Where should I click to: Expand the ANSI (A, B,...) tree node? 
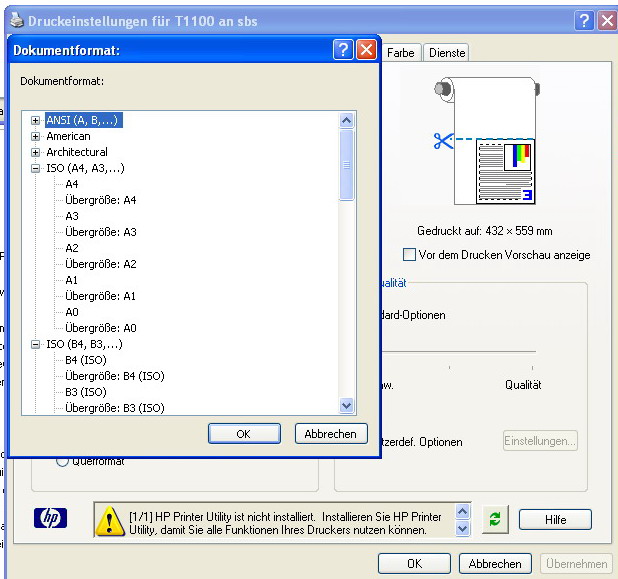[x=35, y=120]
